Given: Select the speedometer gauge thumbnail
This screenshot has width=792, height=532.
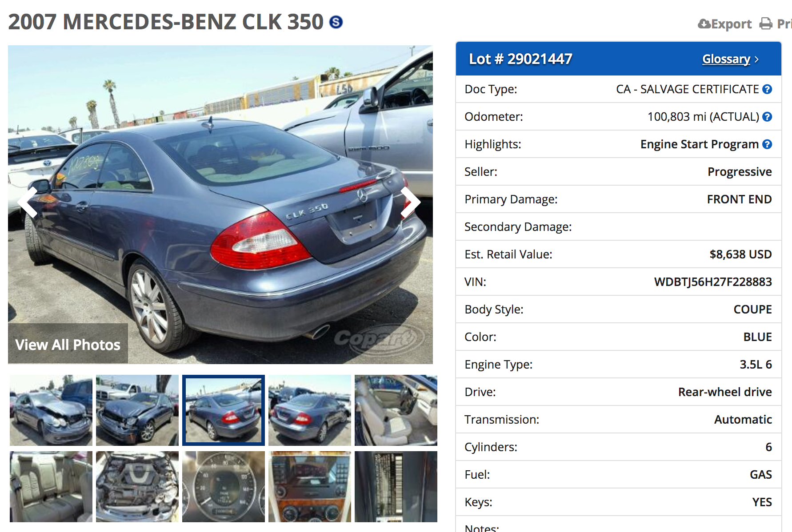Looking at the screenshot, I should (x=224, y=487).
